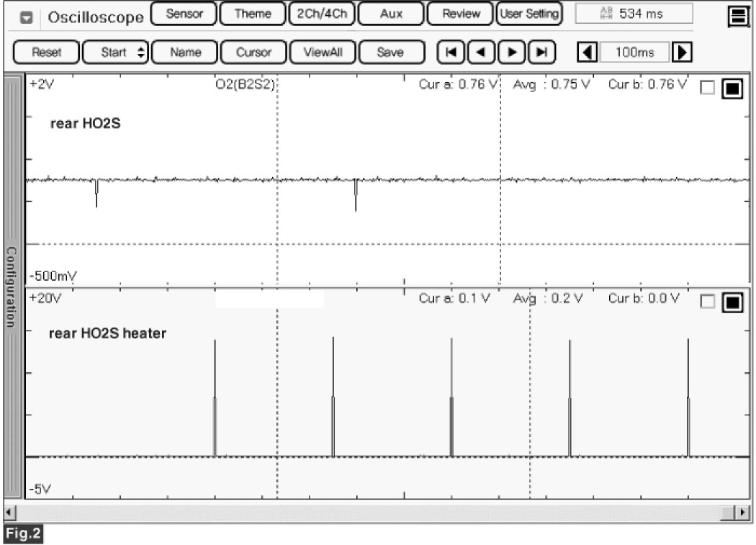This screenshot has height=545, width=756.
Task: Open the Sensor menu
Action: [184, 14]
